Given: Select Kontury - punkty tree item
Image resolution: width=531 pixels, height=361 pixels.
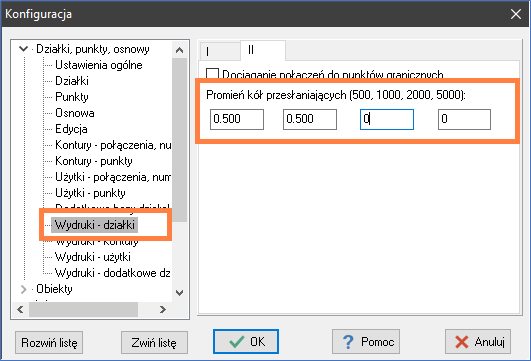Looking at the screenshot, I should pos(94,161).
